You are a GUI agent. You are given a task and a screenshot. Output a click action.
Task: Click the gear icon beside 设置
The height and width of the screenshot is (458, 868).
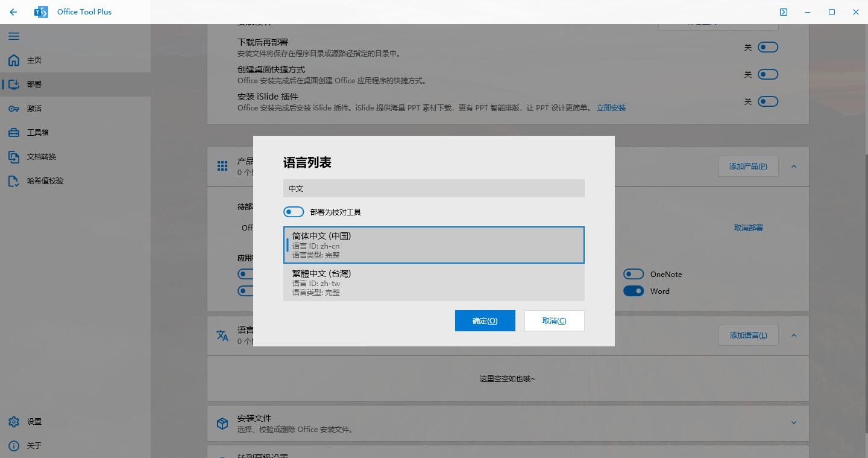[14, 422]
